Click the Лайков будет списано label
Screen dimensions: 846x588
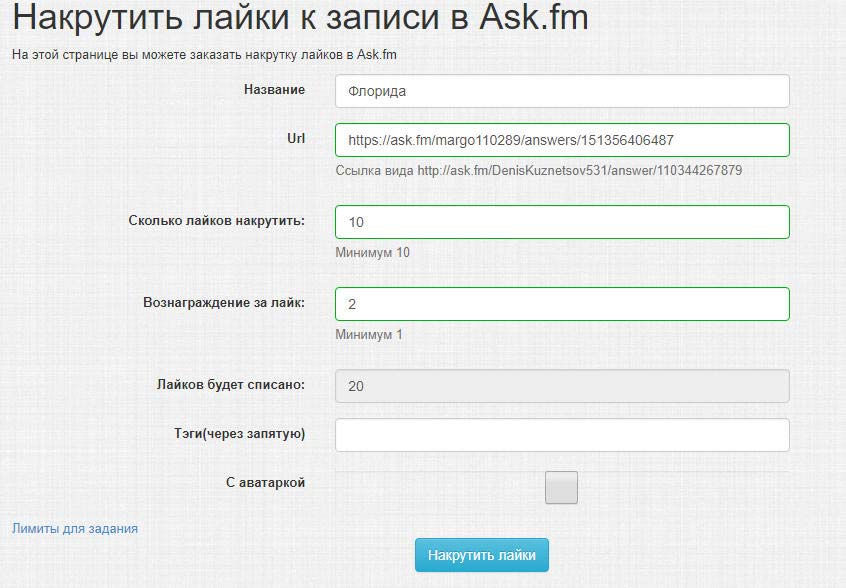click(x=230, y=384)
